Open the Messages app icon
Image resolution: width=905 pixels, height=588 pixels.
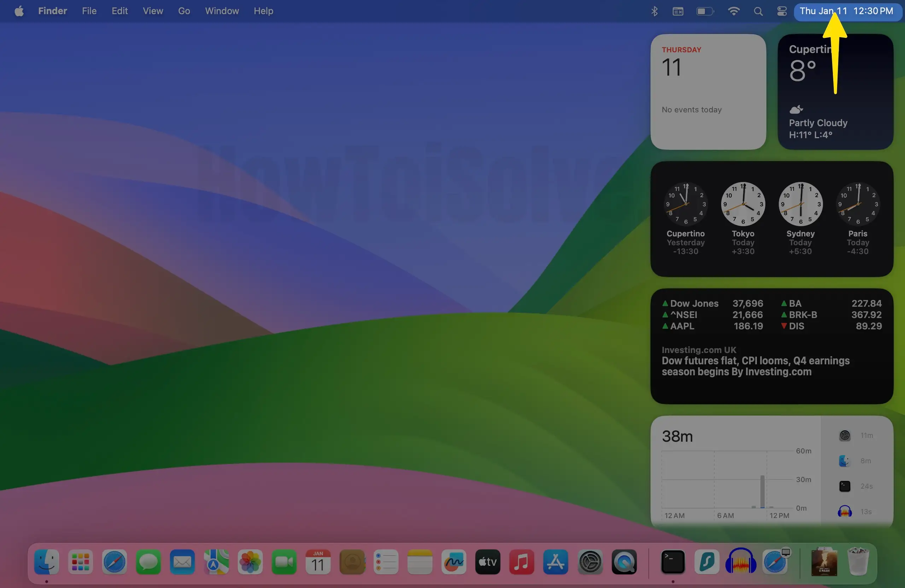[148, 562]
